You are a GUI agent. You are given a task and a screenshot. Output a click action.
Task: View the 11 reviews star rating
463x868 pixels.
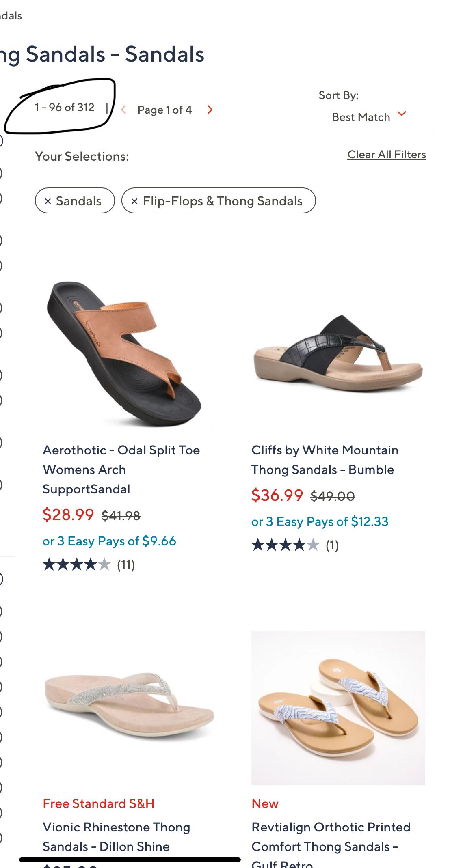point(89,564)
